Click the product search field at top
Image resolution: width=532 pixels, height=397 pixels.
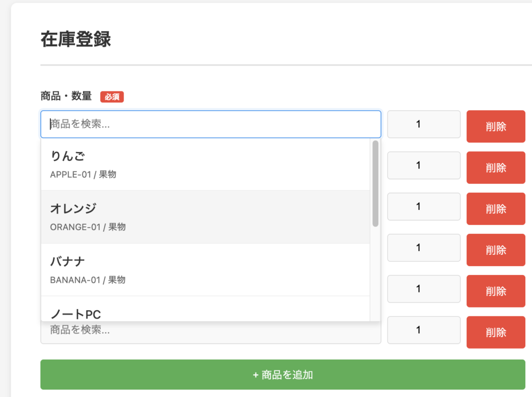point(210,124)
